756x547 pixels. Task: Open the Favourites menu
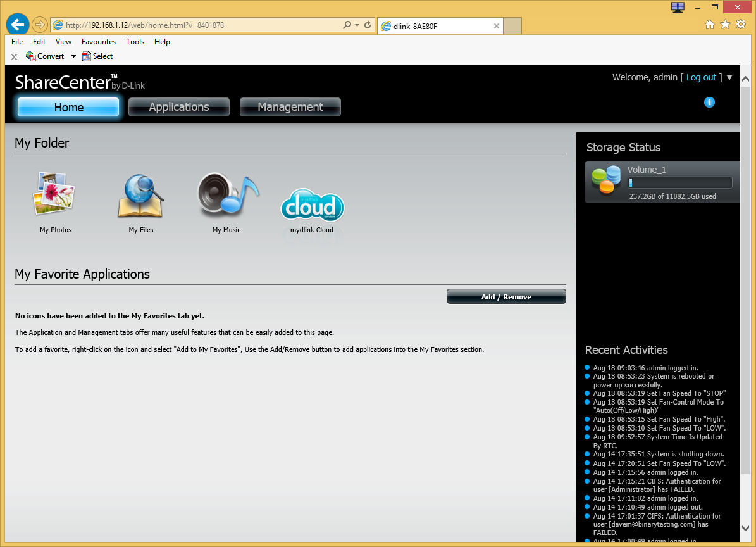pyautogui.click(x=98, y=42)
